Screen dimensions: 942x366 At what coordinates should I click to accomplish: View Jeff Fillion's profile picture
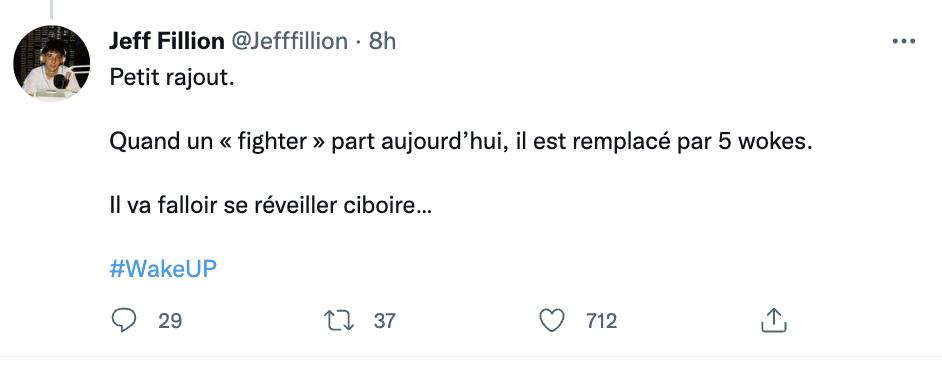(52, 63)
